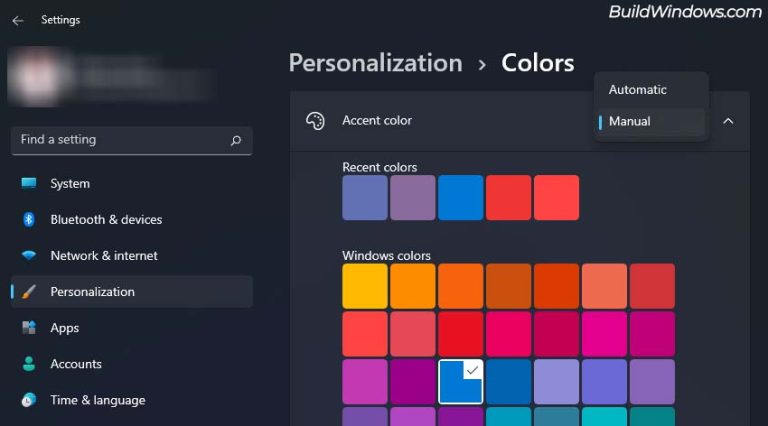Choose the orchid swatch left of dark purple

click(x=365, y=382)
